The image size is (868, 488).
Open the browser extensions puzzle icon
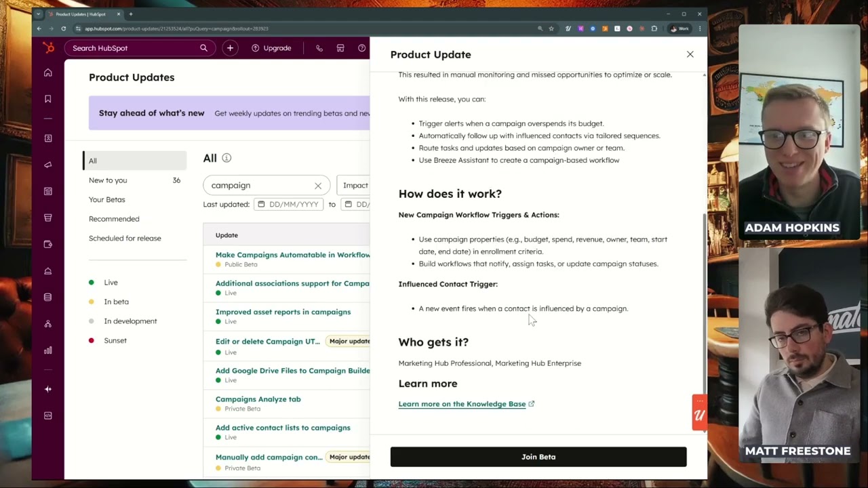tap(654, 28)
